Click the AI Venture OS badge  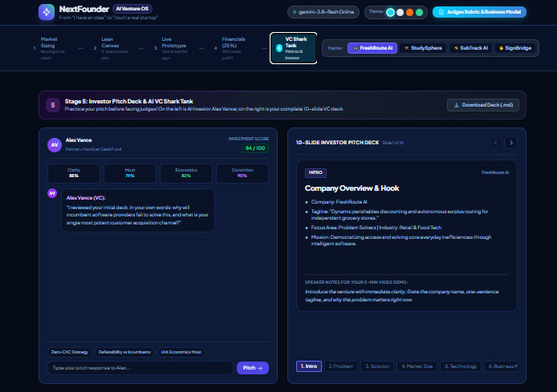pos(132,9)
